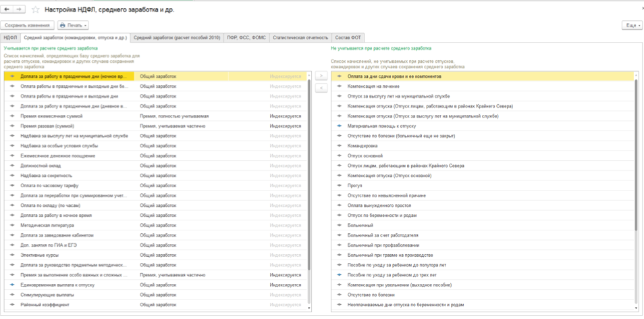Open Средний заработок (расчет пособий 2010) tab
Screen dimensions: 644x319
pyautogui.click(x=177, y=38)
